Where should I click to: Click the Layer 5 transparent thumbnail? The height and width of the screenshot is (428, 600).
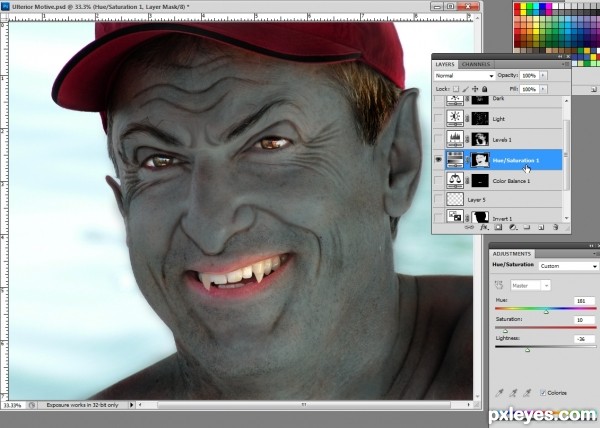pos(455,199)
